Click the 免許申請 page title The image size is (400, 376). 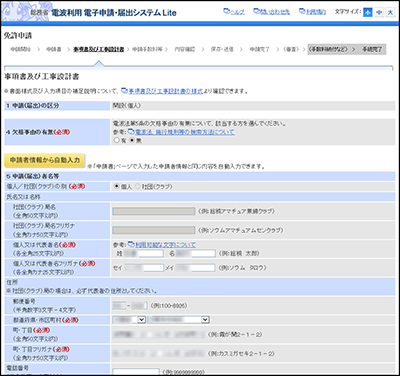(18, 36)
